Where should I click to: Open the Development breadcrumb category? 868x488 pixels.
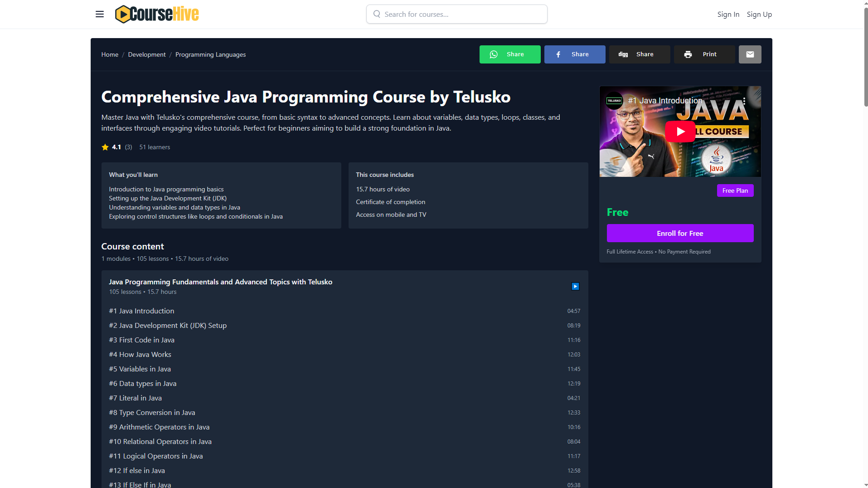coord(146,54)
